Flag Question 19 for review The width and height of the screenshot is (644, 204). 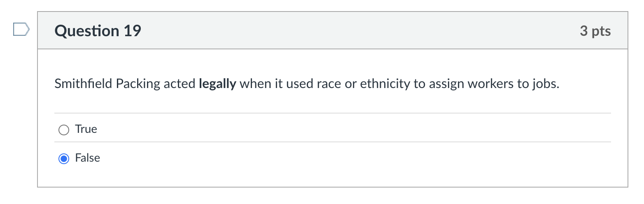(x=21, y=30)
